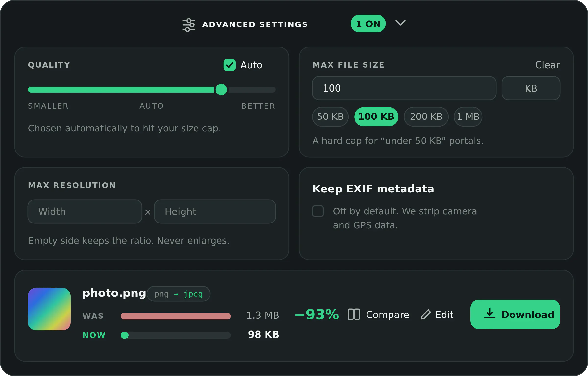Click the Download button
588x376 pixels.
tap(515, 314)
